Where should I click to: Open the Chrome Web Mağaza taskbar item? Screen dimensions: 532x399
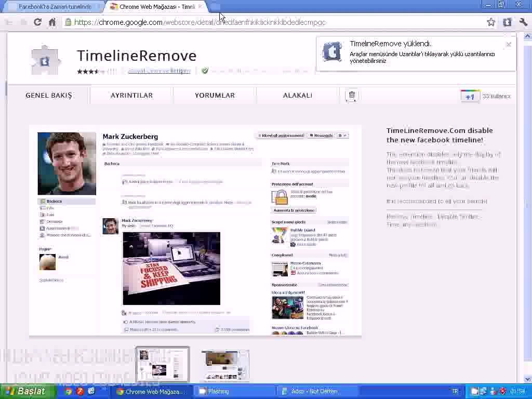click(x=151, y=392)
